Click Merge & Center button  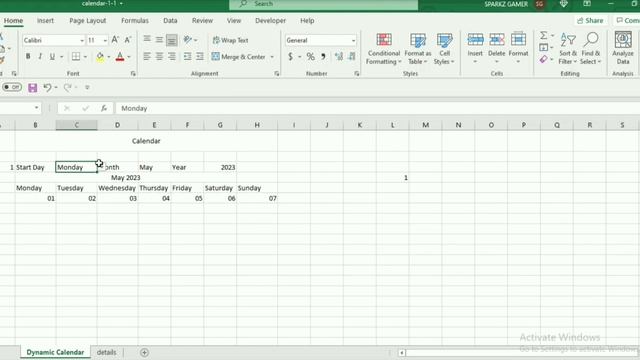pos(239,57)
